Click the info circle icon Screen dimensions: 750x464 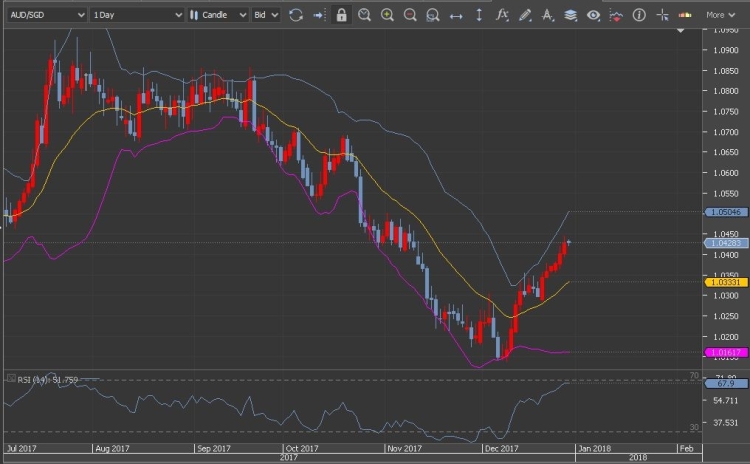[x=639, y=15]
